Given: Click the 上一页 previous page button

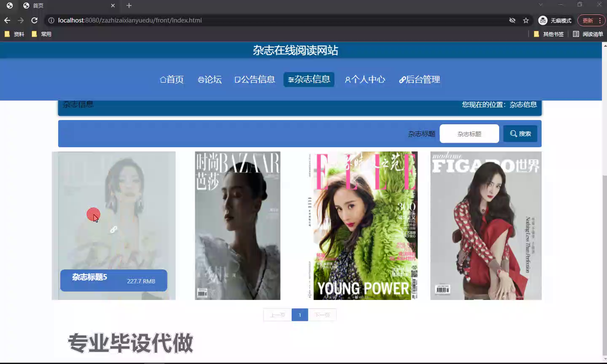Looking at the screenshot, I should 277,315.
